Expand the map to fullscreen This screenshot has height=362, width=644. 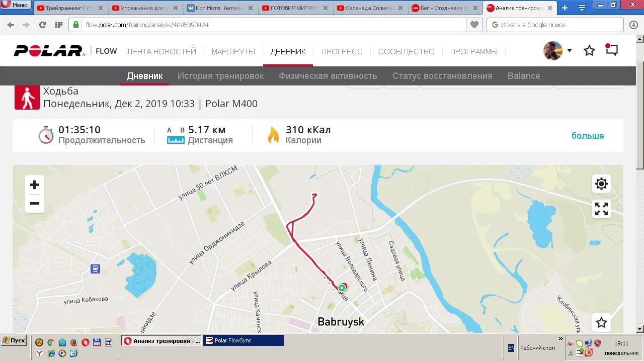601,209
